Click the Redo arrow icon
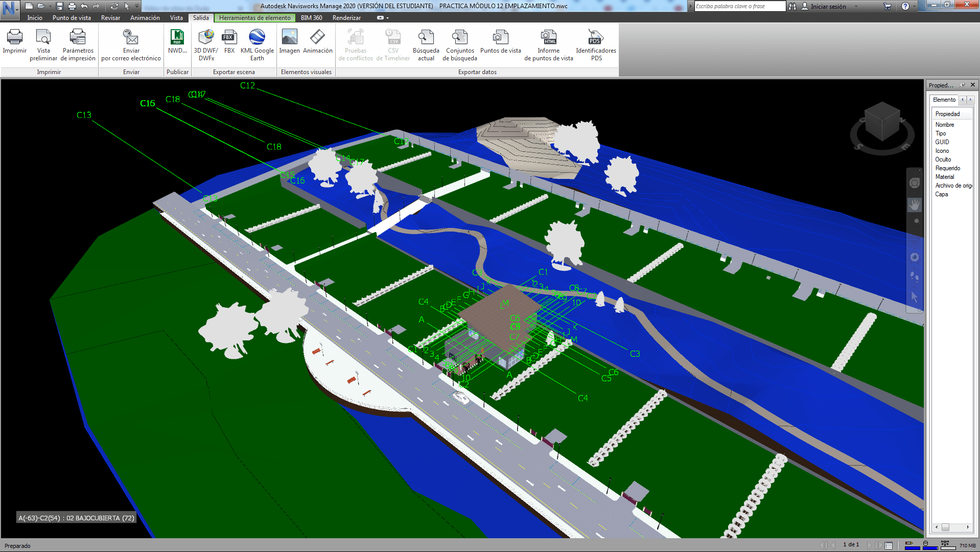 click(x=96, y=6)
